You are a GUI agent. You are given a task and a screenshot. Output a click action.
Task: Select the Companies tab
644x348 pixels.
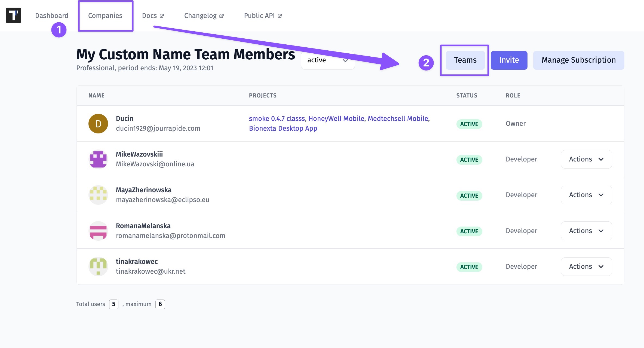pyautogui.click(x=105, y=16)
